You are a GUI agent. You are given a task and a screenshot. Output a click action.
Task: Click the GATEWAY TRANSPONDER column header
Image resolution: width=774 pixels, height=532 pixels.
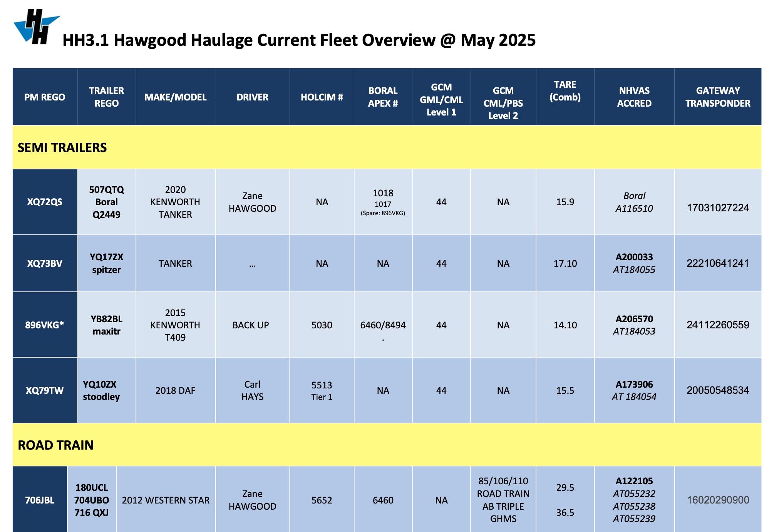718,97
